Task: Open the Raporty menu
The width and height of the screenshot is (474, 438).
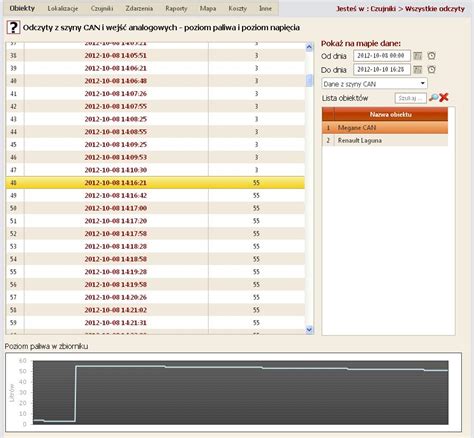Action: tap(176, 8)
